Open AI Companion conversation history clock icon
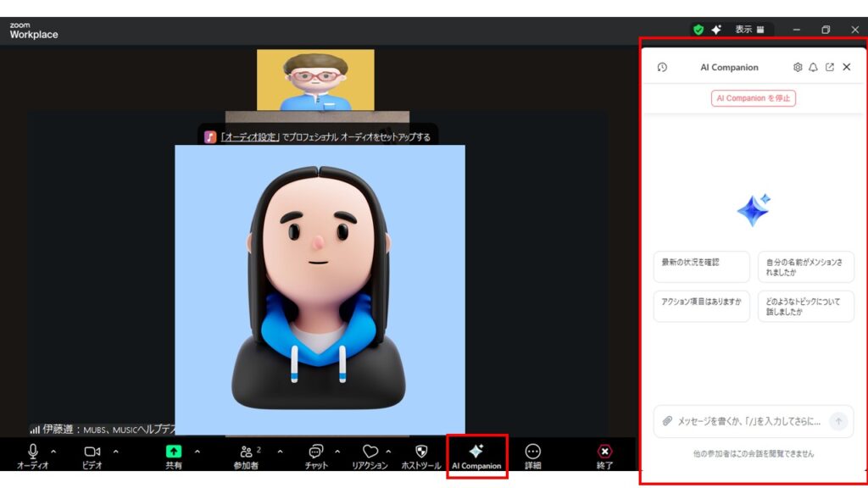This screenshot has height=488, width=868. 662,67
